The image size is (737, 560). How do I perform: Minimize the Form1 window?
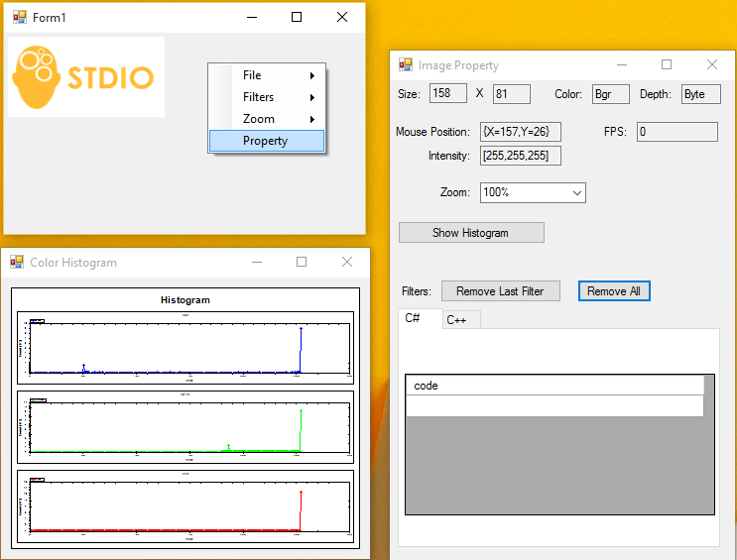[252, 18]
